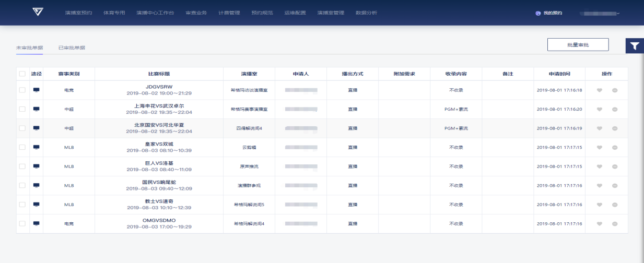
Task: Click the 四得解说间4 cell
Action: pyautogui.click(x=249, y=128)
